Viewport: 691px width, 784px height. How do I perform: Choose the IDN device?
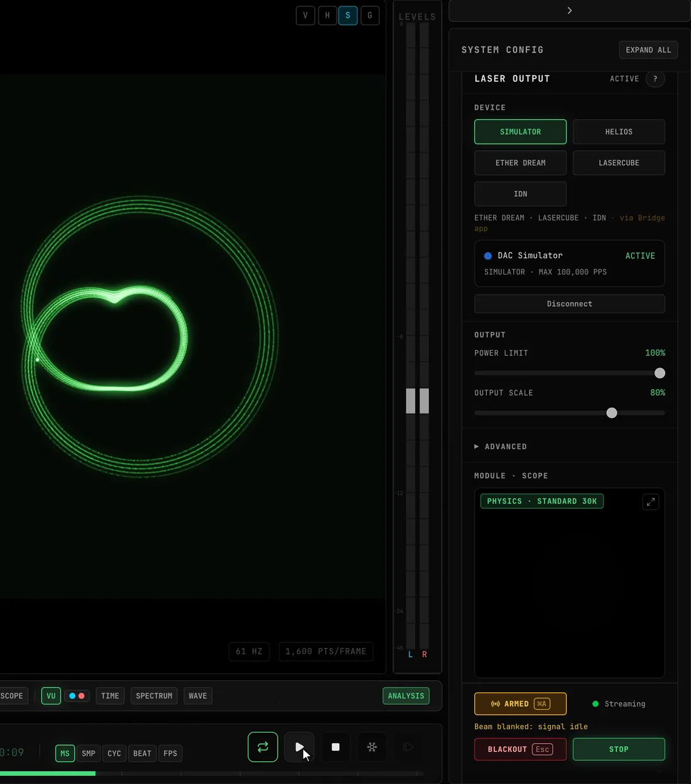[520, 194]
